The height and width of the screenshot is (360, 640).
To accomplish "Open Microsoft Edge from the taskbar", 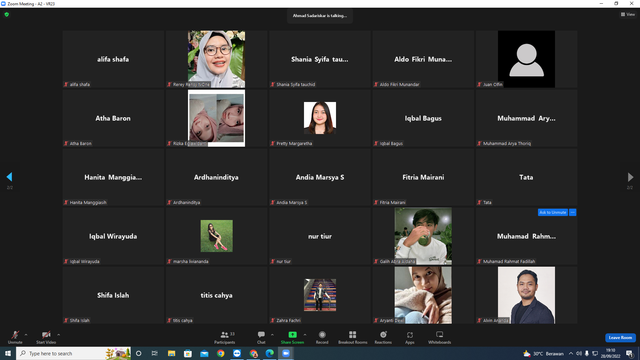I will click(x=270, y=353).
